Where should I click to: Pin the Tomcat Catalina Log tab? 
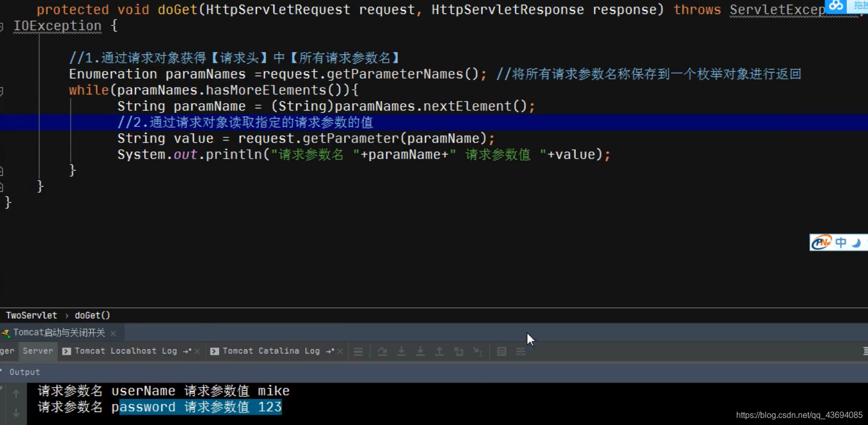(330, 351)
